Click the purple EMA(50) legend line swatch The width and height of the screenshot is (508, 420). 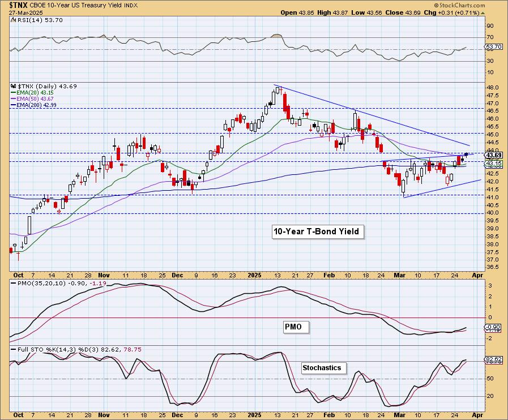click(14, 98)
